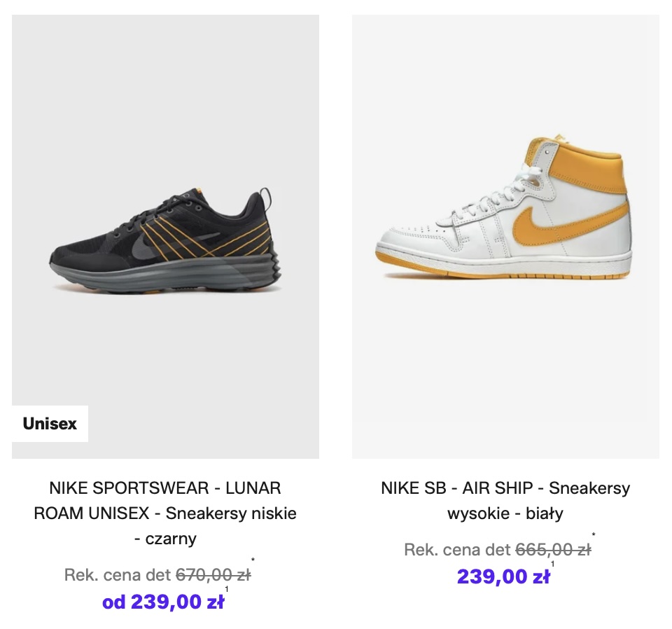Viewport: 672px width, 629px height.
Task: Click the Unisex badge on the left product
Action: (50, 424)
